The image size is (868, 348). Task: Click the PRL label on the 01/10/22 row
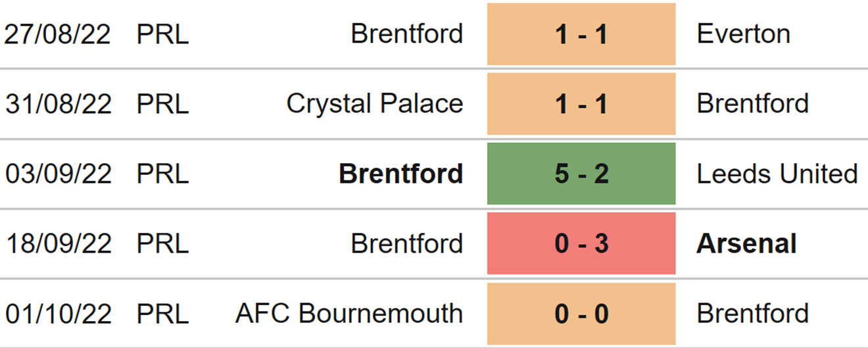[x=162, y=313]
